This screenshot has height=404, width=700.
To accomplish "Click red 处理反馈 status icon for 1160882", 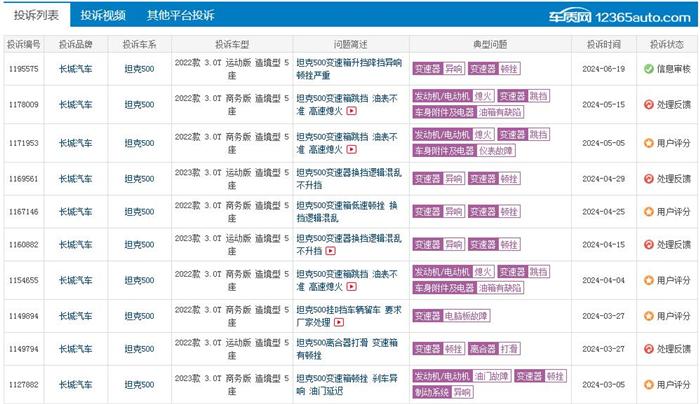I will click(x=649, y=245).
